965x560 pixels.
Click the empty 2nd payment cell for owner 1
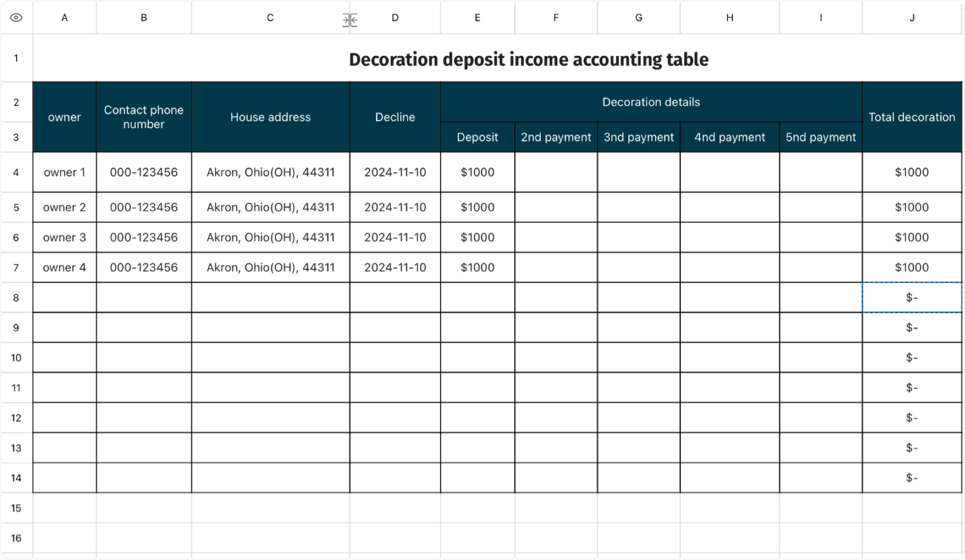[556, 172]
